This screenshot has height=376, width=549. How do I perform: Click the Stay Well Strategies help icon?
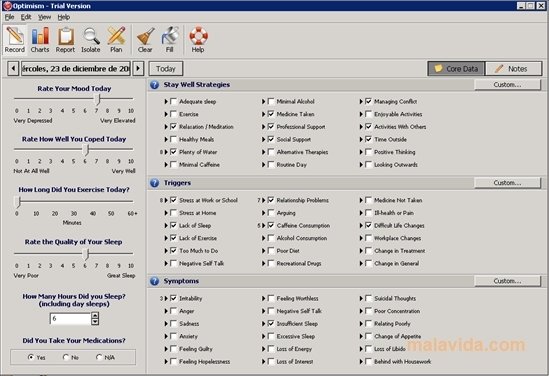click(154, 85)
